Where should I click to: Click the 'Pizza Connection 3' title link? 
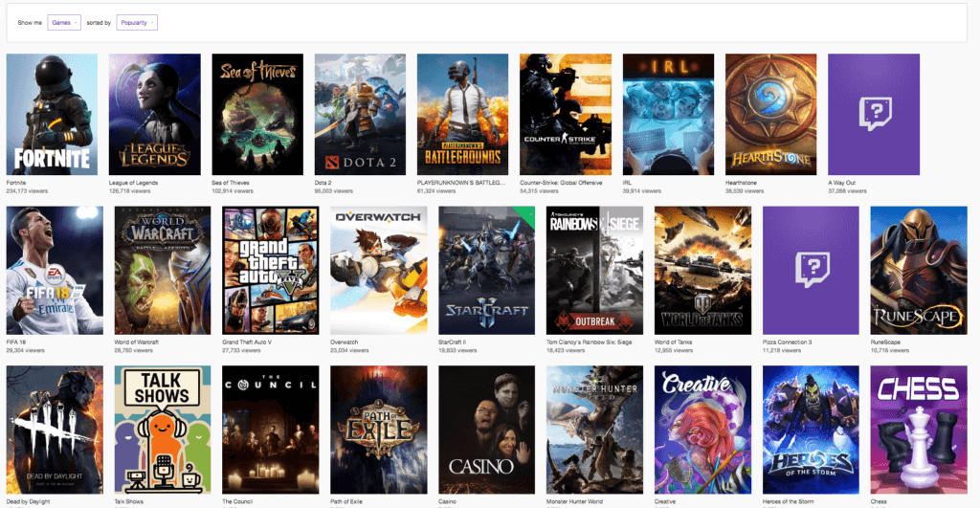pyautogui.click(x=788, y=342)
